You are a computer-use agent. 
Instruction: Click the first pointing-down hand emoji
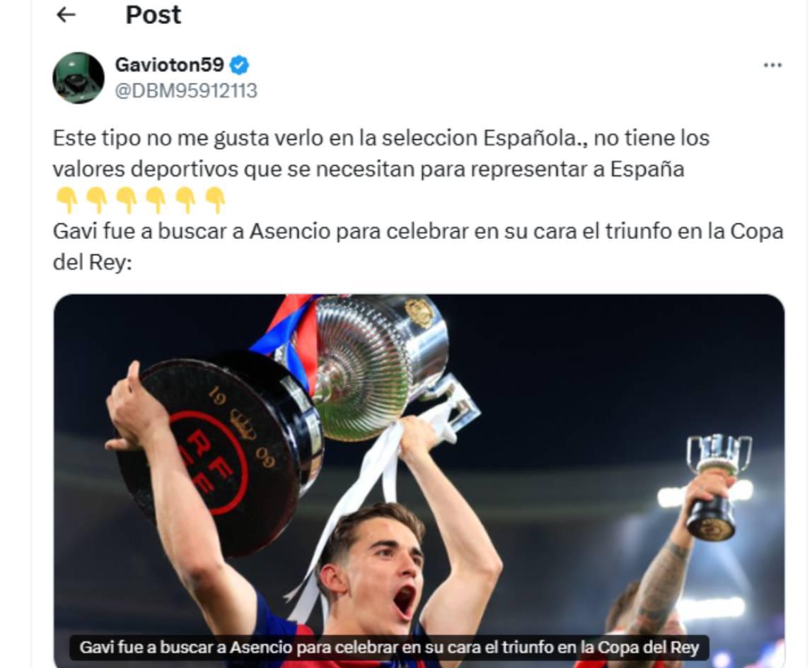[x=66, y=201]
